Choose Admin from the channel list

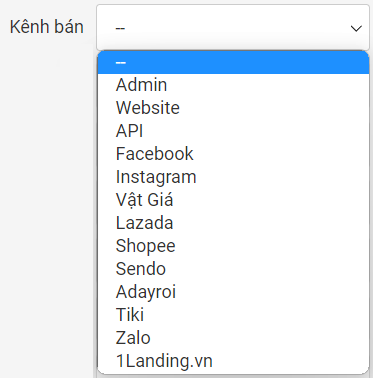[x=233, y=85]
